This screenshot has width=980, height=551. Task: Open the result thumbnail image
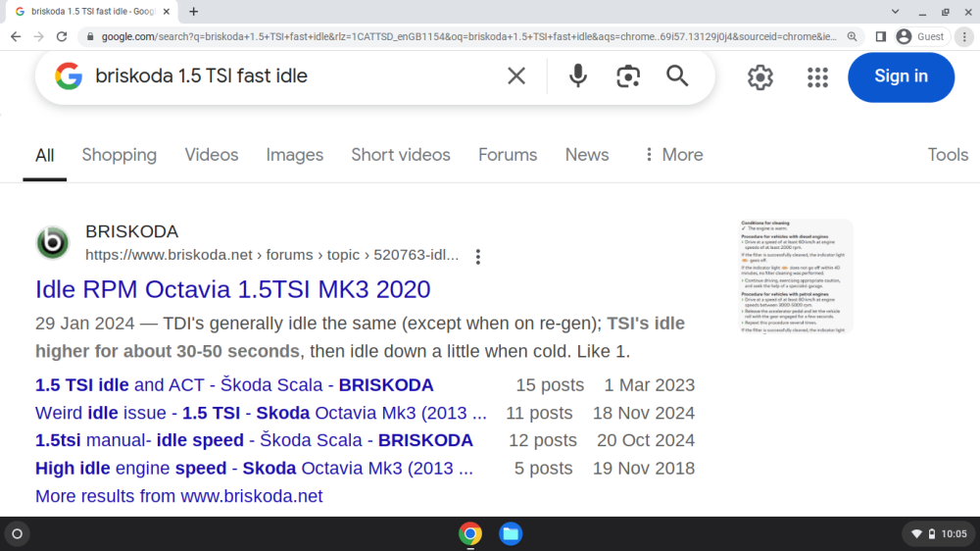tap(796, 276)
